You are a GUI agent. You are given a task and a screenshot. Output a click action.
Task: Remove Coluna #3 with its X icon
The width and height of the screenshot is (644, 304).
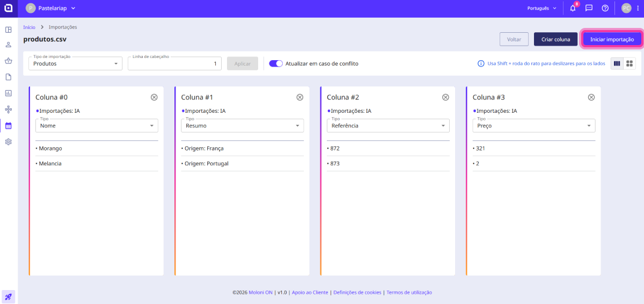click(591, 97)
